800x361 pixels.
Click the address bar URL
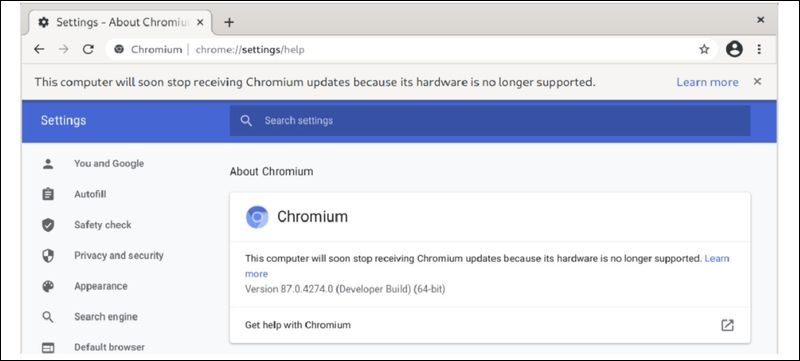pos(249,50)
